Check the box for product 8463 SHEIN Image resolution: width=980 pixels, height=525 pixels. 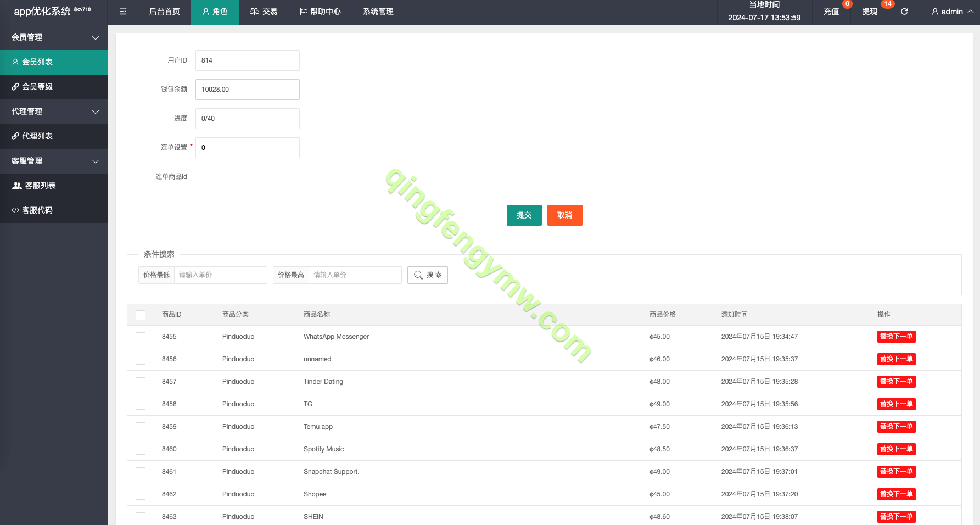[x=141, y=517]
